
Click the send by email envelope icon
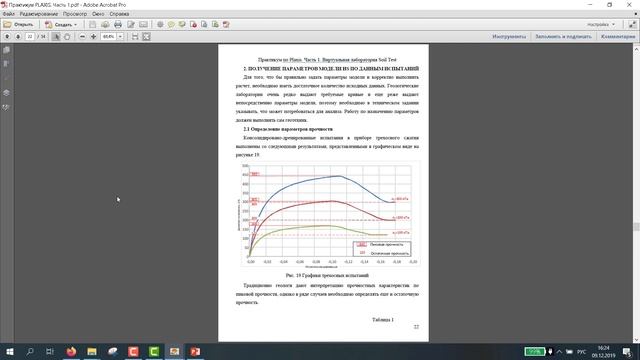[x=143, y=24]
